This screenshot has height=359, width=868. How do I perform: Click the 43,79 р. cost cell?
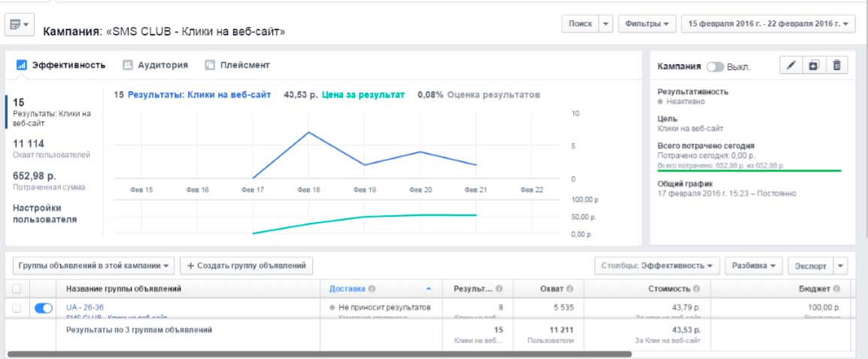(687, 308)
